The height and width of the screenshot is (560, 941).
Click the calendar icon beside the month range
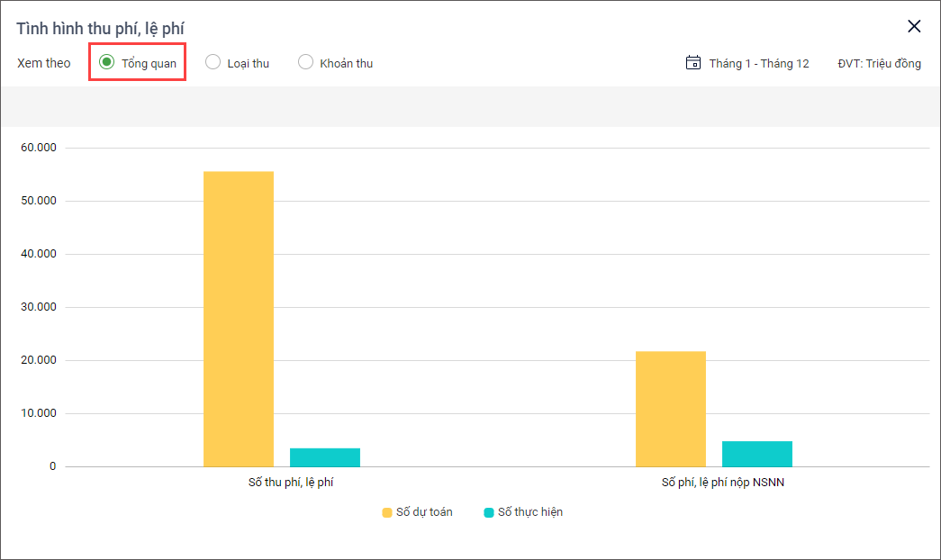coord(693,63)
